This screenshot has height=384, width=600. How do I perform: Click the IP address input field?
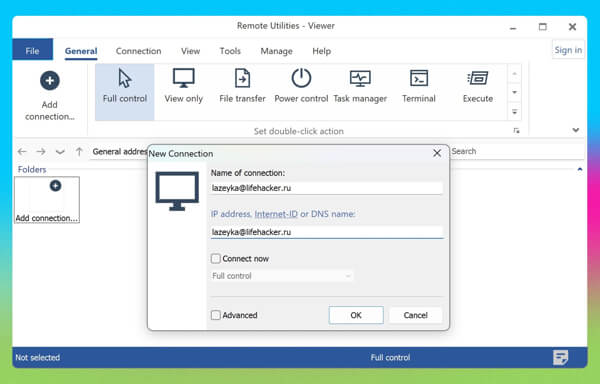tap(327, 232)
